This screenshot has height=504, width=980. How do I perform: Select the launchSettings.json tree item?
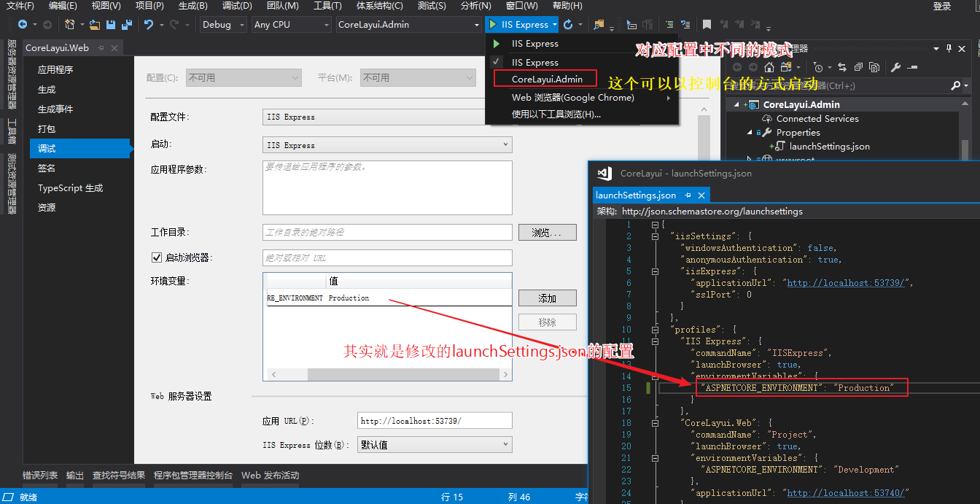829,147
